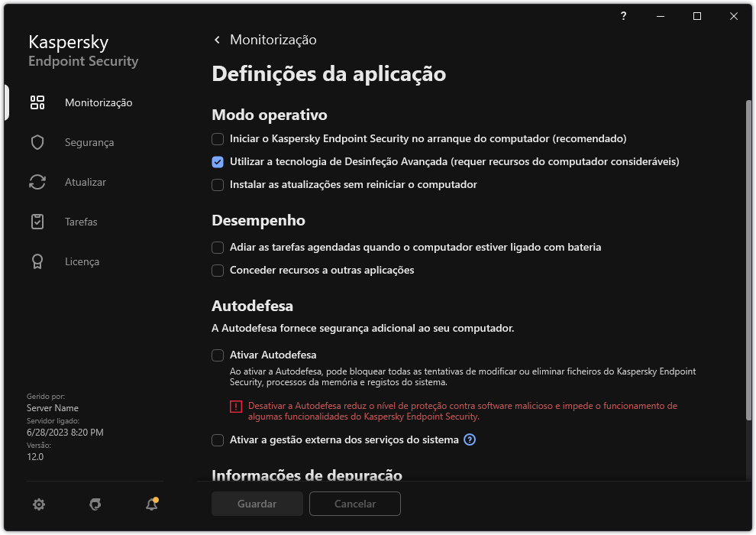Check Ativar Autodefesa
Image resolution: width=756 pixels, height=535 pixels.
218,355
